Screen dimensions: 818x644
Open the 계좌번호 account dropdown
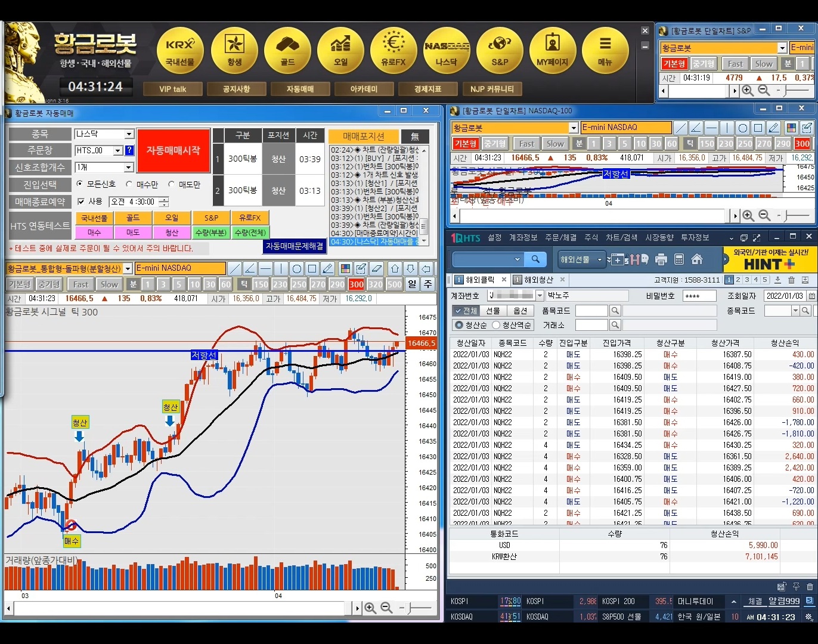(540, 296)
